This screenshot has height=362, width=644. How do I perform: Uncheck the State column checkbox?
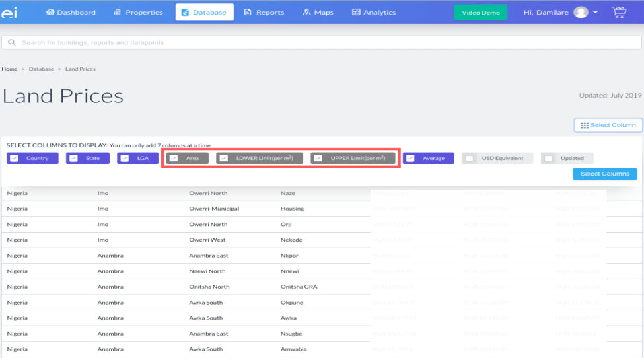(73, 158)
